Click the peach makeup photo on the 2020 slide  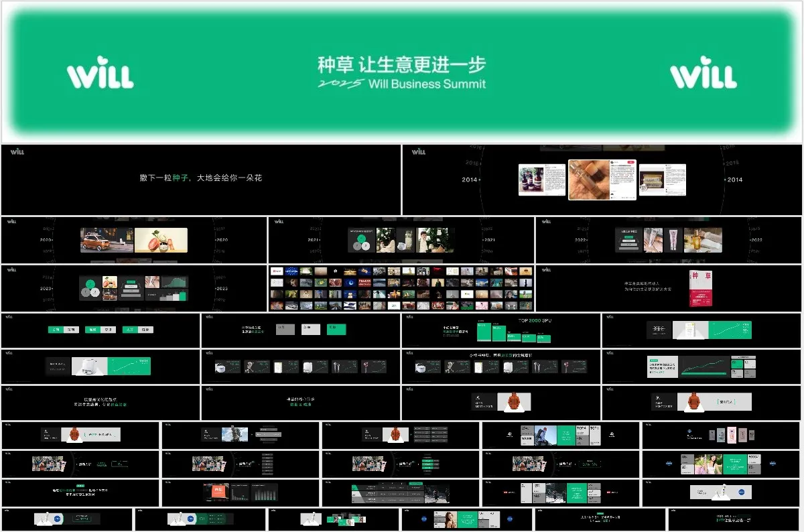tap(161, 240)
